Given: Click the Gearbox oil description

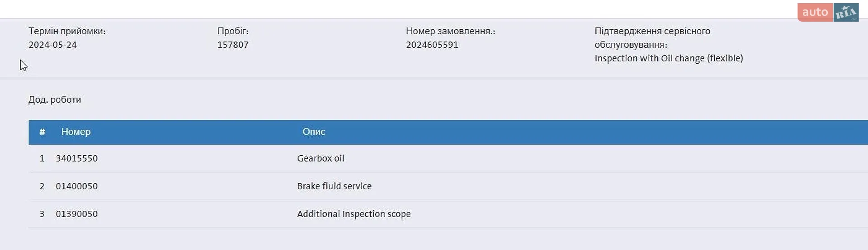Looking at the screenshot, I should [x=321, y=158].
